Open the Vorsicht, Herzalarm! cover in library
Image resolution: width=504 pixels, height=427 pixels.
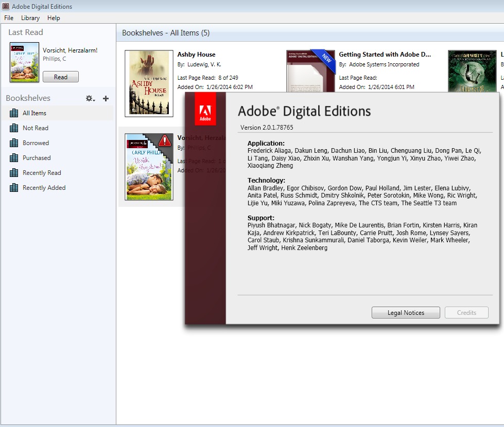pos(149,167)
